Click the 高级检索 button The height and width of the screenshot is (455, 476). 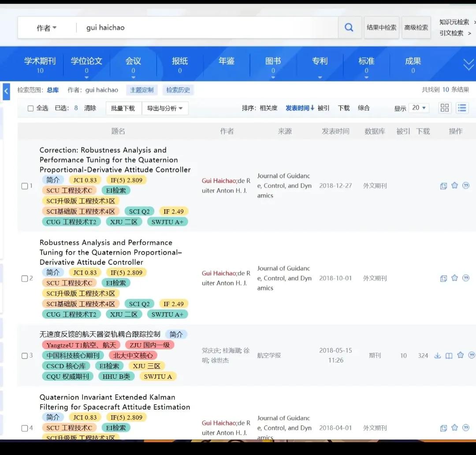[416, 28]
